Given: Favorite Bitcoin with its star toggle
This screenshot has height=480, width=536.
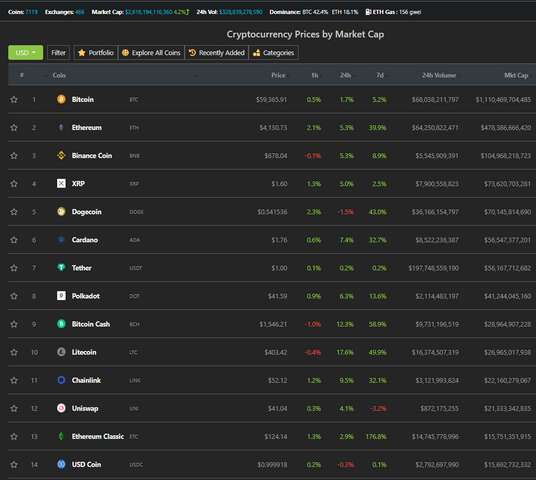Looking at the screenshot, I should pos(14,99).
